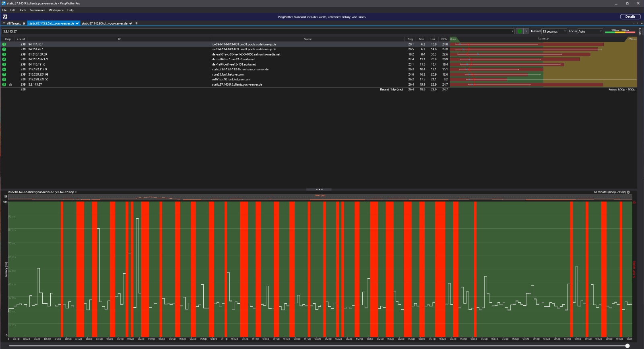Click the Details button
Viewport: 644px width, 349px height.
630,17
